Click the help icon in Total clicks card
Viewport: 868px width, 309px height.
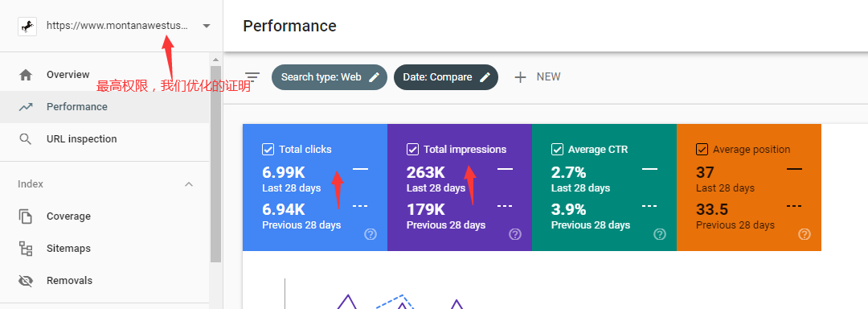(x=371, y=234)
